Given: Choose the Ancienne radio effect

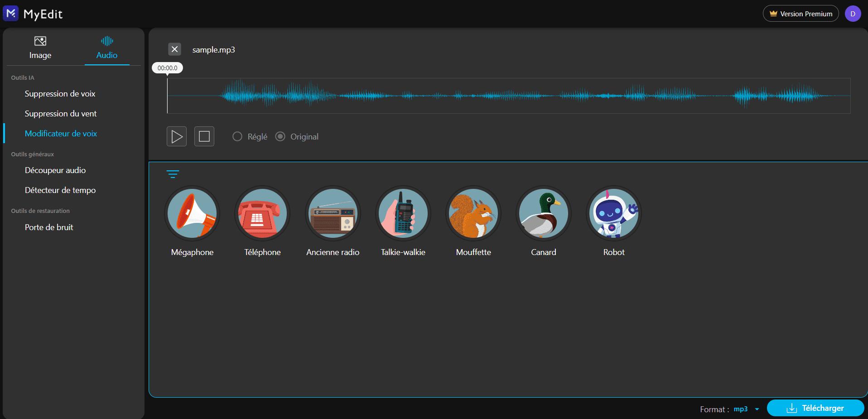Looking at the screenshot, I should coord(333,213).
